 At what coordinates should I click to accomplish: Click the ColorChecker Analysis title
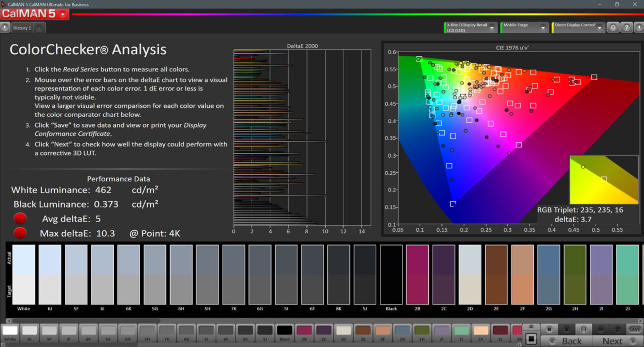[x=88, y=50]
